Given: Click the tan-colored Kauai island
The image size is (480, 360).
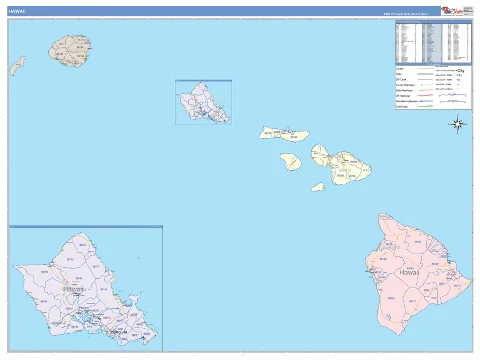Looking at the screenshot, I should [70, 51].
